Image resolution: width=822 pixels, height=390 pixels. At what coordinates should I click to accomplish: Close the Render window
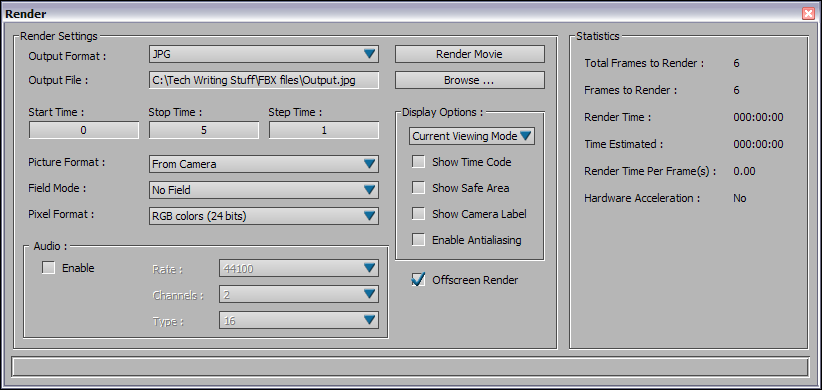pos(808,14)
